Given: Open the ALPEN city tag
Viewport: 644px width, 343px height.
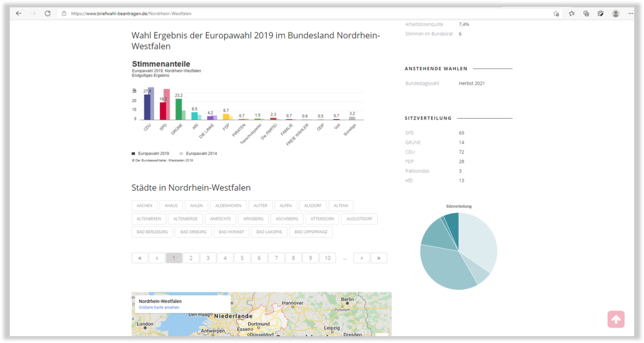Looking at the screenshot, I should [285, 206].
